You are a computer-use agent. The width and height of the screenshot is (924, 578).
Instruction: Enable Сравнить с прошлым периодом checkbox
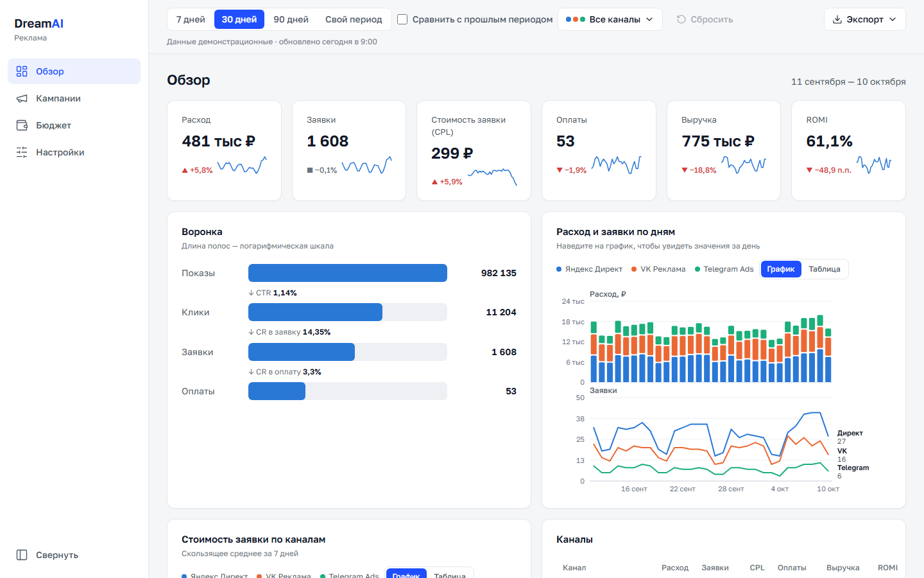402,19
